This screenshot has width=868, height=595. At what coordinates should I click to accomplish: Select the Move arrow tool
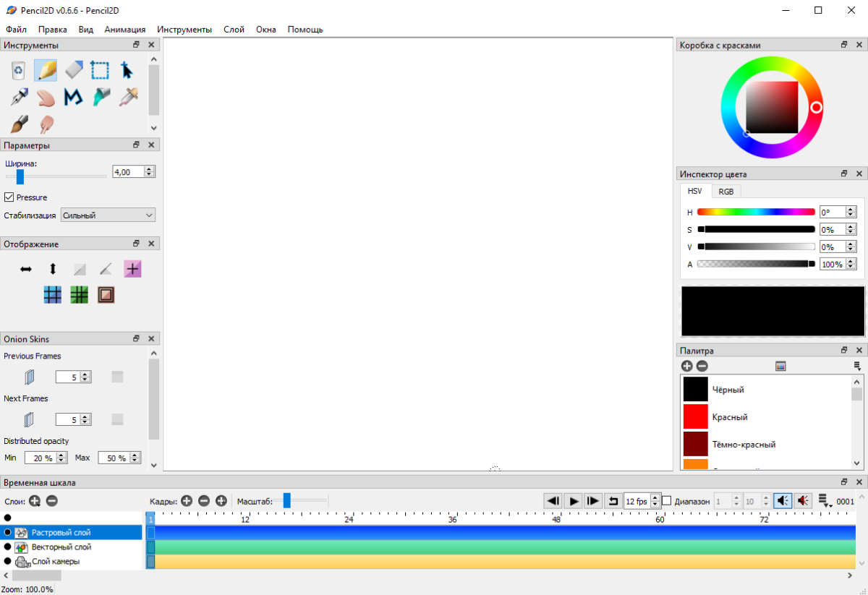[127, 70]
